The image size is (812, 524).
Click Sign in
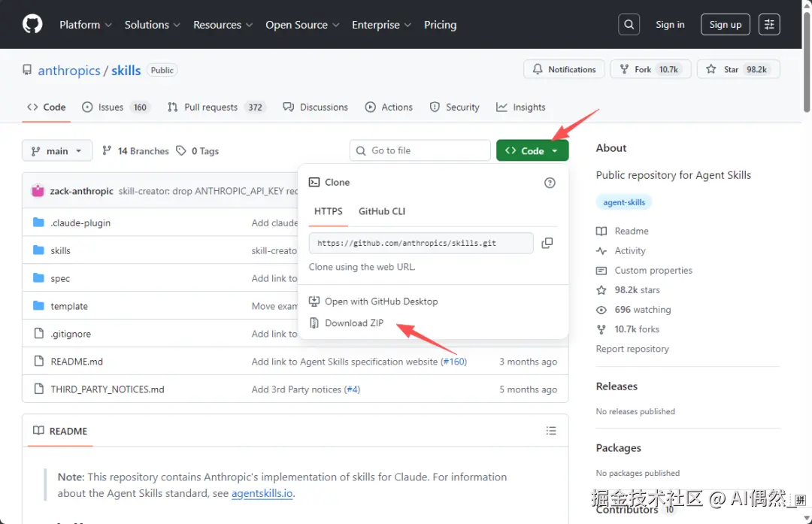coord(670,24)
